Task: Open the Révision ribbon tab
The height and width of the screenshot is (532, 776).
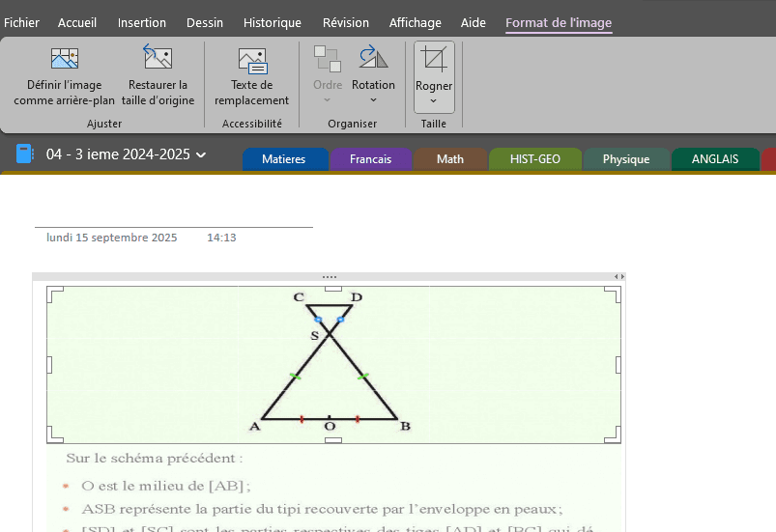Action: 345,23
